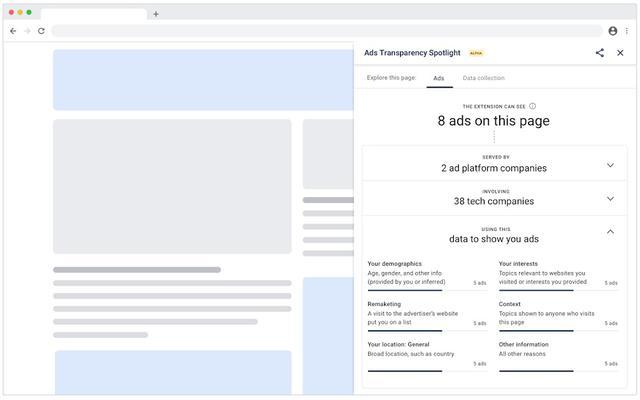Click the 'Ads Transparency Spotlight' title
Image resolution: width=640 pixels, height=400 pixels.
tap(412, 53)
